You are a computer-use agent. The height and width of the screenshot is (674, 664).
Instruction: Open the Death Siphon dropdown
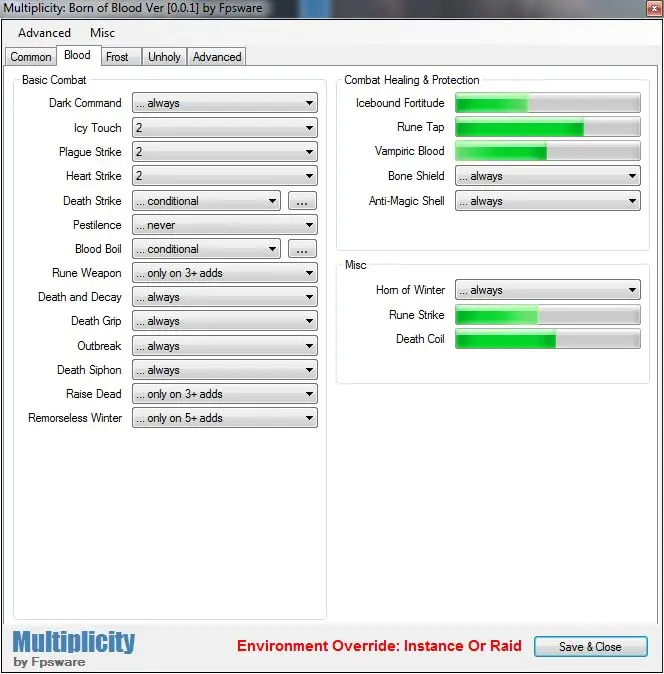click(x=225, y=370)
